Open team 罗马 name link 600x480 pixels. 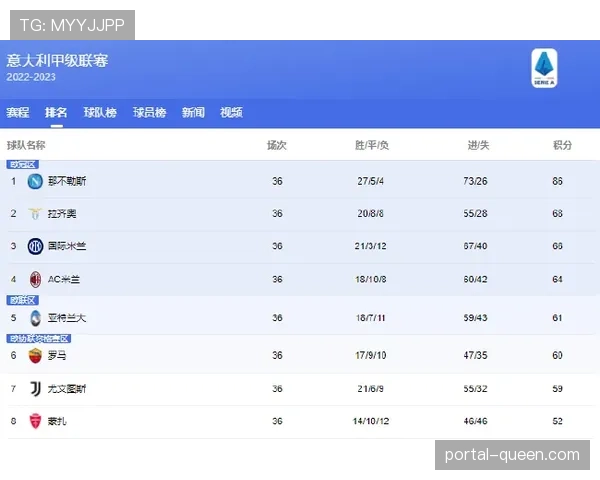(57, 356)
